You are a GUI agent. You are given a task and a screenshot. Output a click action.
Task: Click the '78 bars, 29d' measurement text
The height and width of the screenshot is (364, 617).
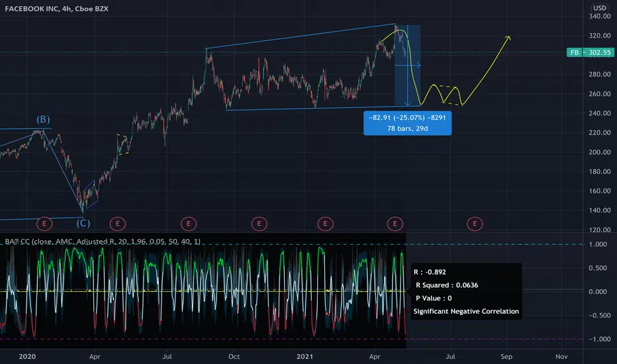[407, 128]
